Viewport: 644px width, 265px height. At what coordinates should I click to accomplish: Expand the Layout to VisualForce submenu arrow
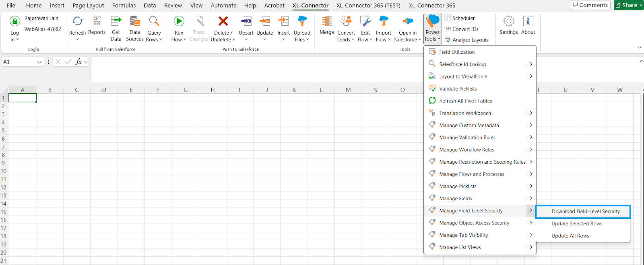[531, 76]
